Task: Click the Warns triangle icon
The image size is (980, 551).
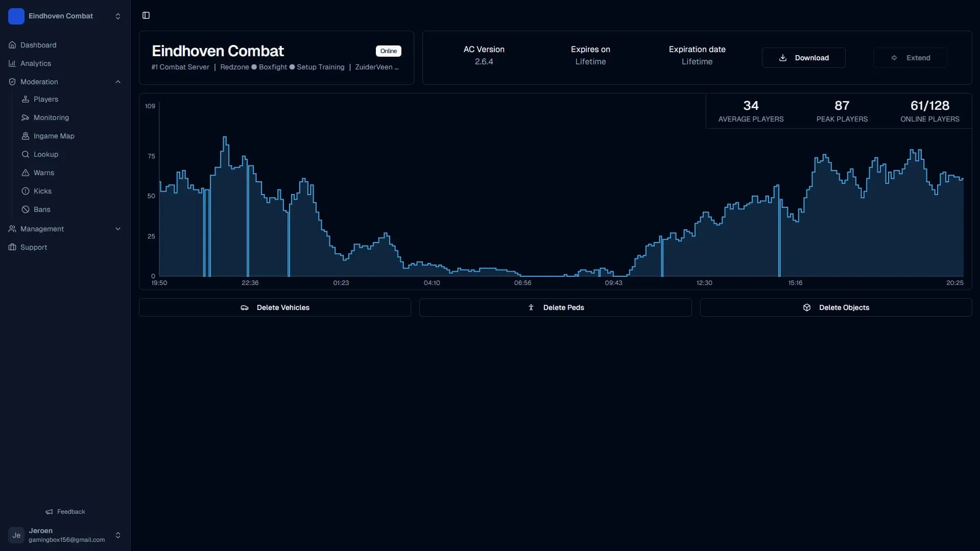Action: (x=26, y=173)
